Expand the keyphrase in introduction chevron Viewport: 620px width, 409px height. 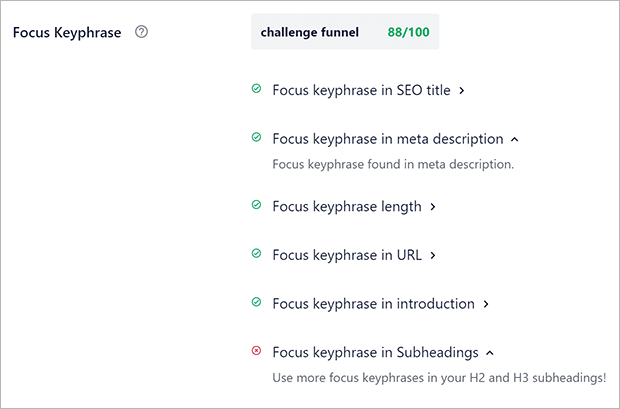(x=486, y=304)
